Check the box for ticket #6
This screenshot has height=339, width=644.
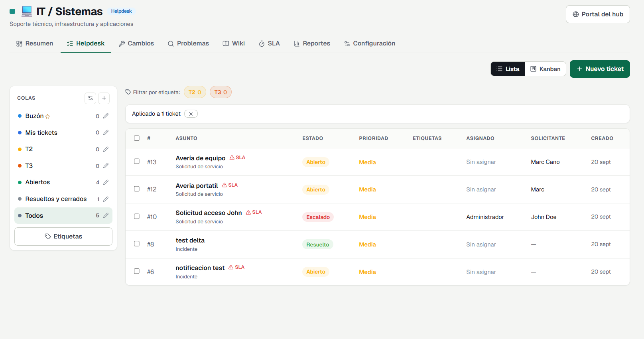click(137, 271)
